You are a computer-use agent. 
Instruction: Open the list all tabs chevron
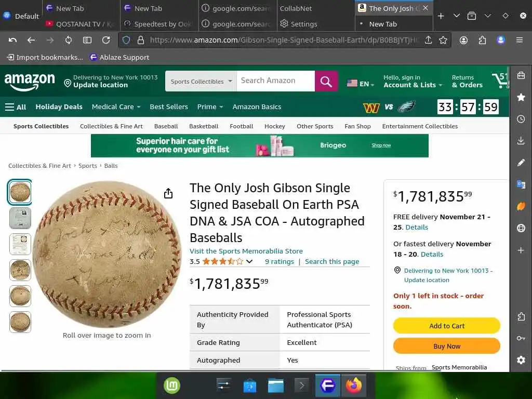[456, 16]
